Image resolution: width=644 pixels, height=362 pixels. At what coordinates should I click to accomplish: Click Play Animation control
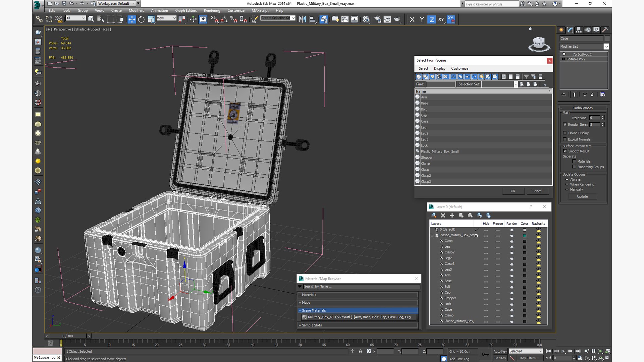563,351
